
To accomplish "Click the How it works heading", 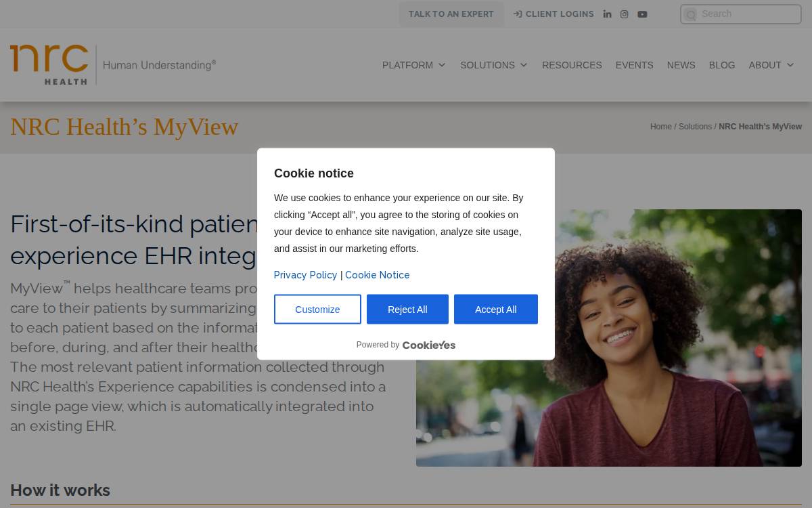I will (60, 490).
